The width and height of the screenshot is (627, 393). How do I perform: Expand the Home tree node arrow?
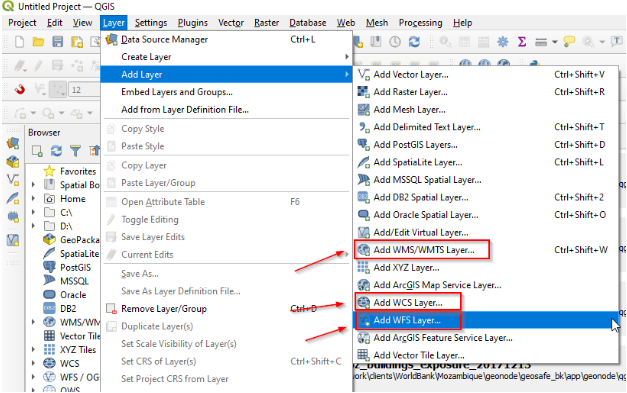tap(34, 199)
